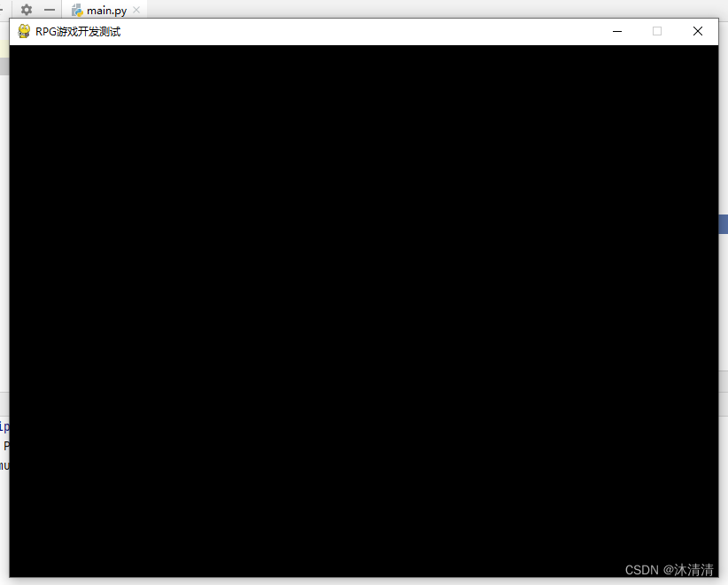This screenshot has height=585, width=728.
Task: Maximize the RPG游戏开发测试 game window
Action: click(x=657, y=31)
